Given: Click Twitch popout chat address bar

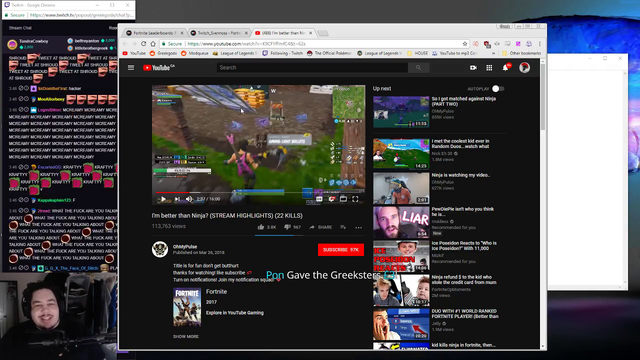Looking at the screenshot, I should click(82, 15).
